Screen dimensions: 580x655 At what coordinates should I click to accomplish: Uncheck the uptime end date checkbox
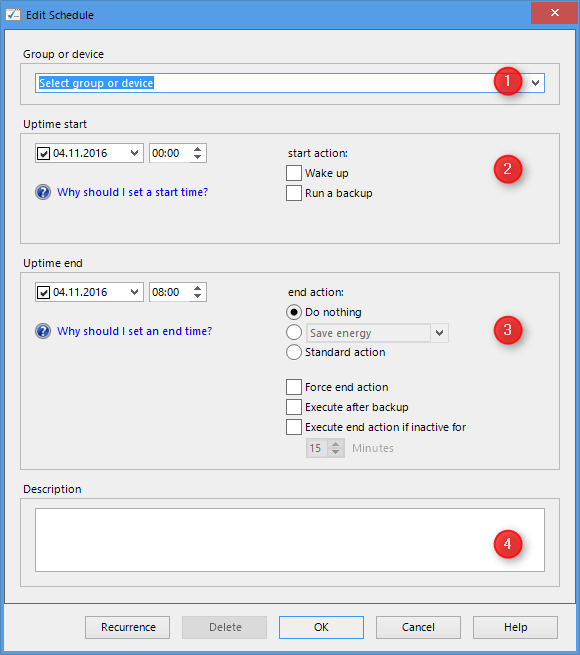pyautogui.click(x=43, y=292)
